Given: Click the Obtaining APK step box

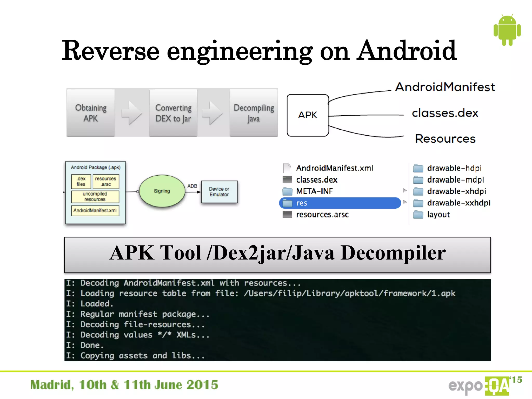Looking at the screenshot, I should tap(91, 113).
